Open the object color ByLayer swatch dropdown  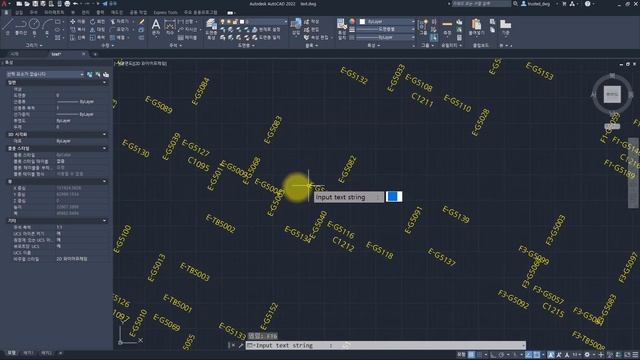click(x=385, y=22)
